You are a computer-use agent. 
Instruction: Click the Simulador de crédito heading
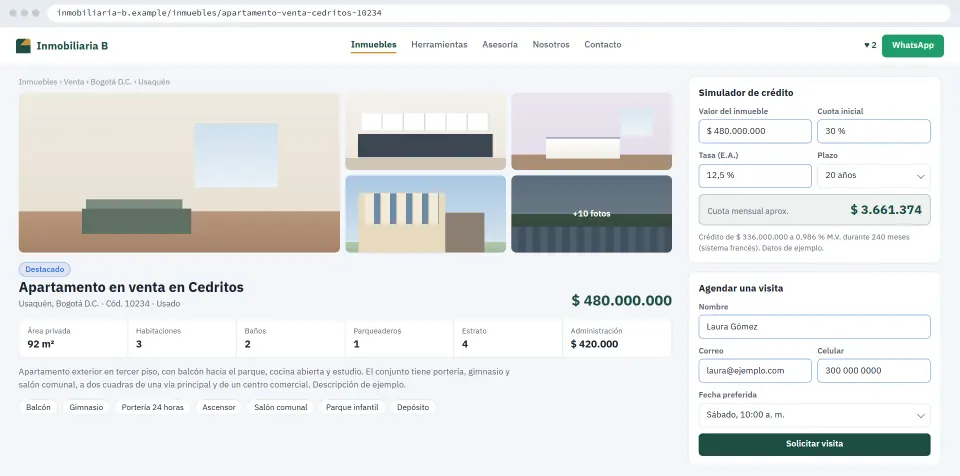746,93
